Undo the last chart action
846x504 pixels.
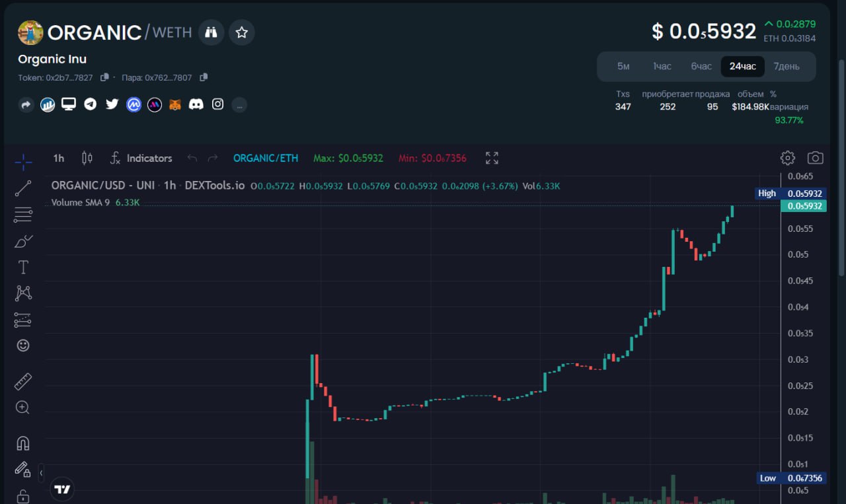[192, 158]
